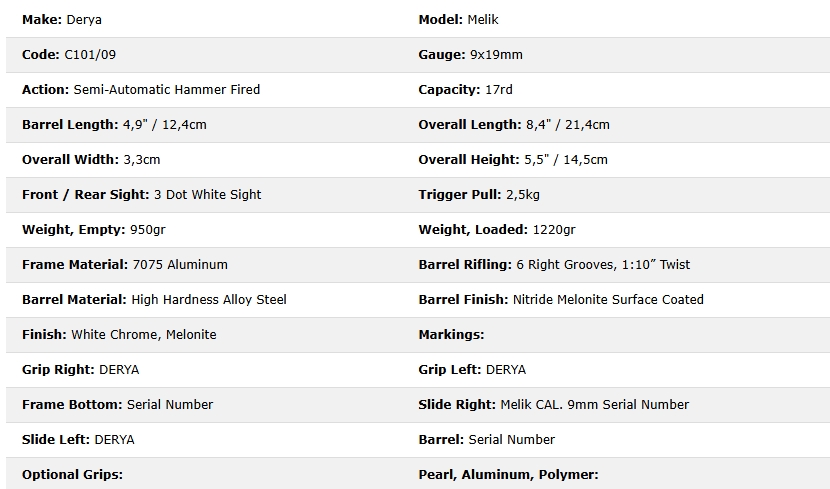830x489 pixels.
Task: Click the Frame Material 7075 Aluminum entry
Action: [124, 265]
